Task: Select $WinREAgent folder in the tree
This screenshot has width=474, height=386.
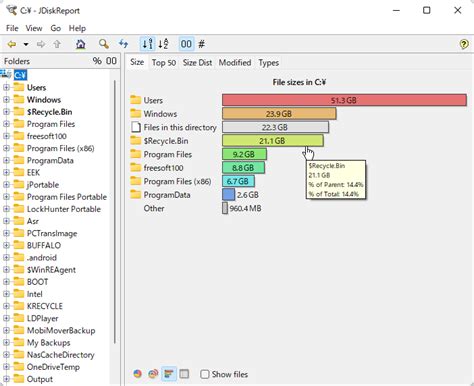Action: coord(51,270)
